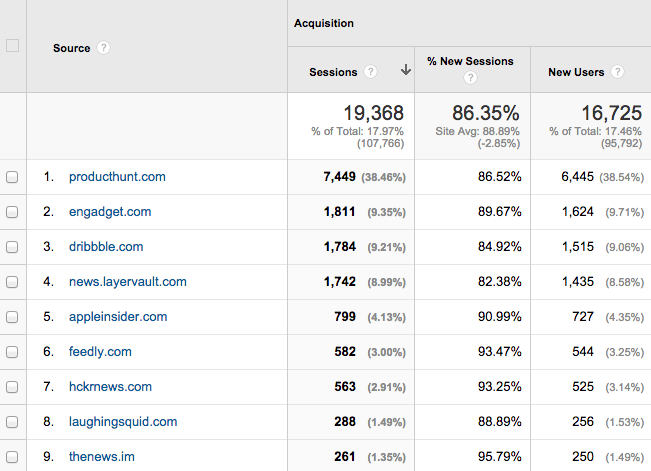Click the new sessions value 95.79%
This screenshot has width=651, height=471.
[x=499, y=456]
